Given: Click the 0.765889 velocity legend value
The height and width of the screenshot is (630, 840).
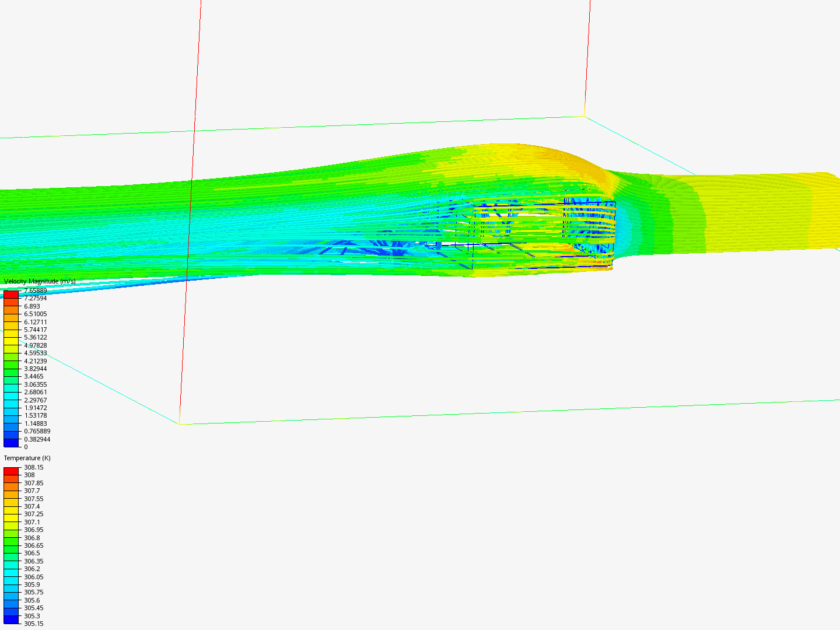Looking at the screenshot, I should (x=37, y=432).
